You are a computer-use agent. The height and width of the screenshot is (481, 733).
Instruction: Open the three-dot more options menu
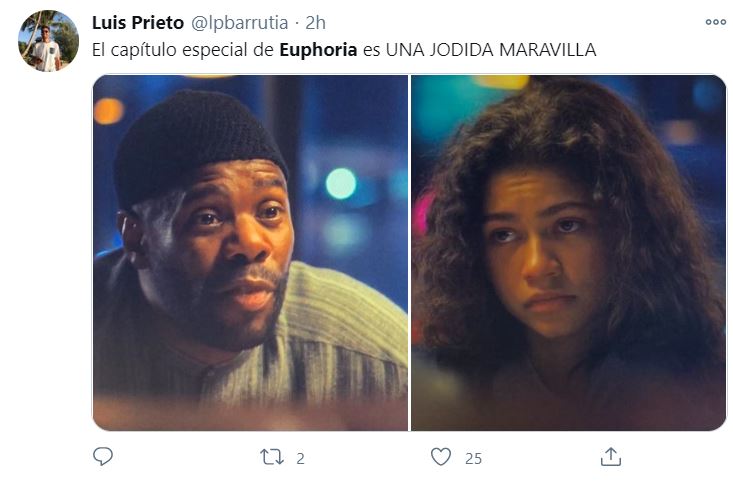[x=716, y=22]
